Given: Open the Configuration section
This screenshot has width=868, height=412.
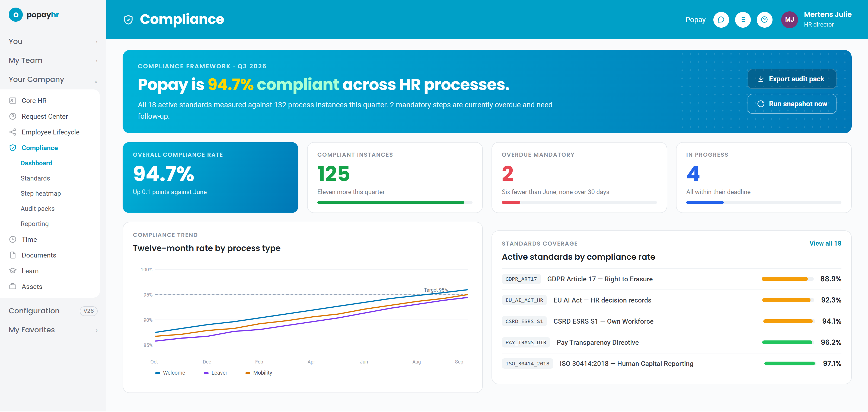Looking at the screenshot, I should tap(53, 311).
